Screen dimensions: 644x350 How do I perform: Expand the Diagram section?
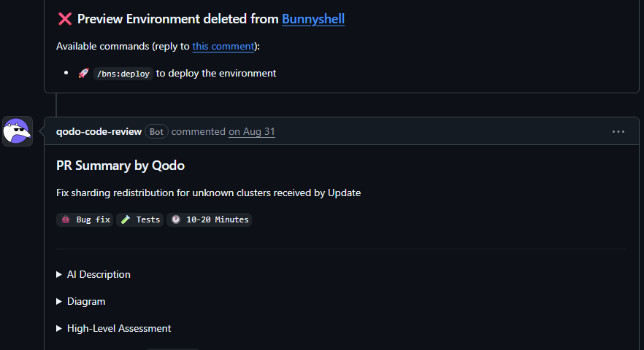tap(81, 302)
